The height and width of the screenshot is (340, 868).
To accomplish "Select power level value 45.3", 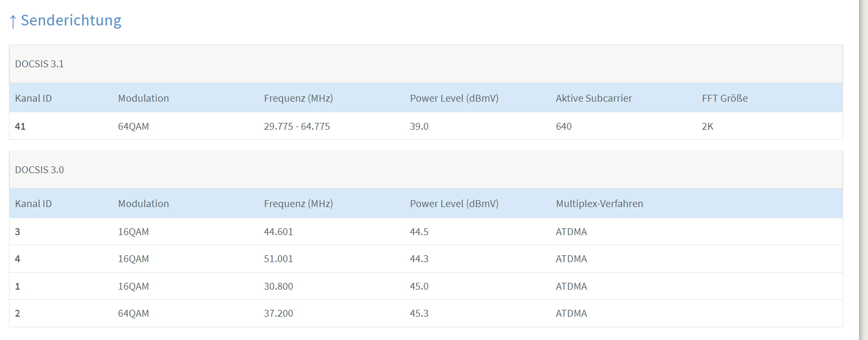I will 419,314.
